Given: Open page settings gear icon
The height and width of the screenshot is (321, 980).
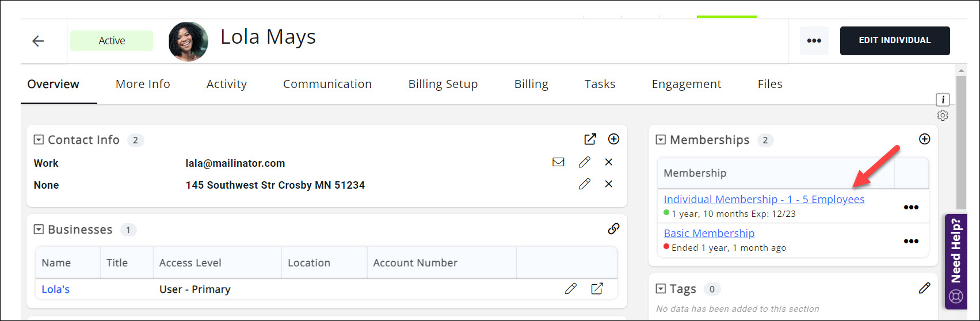Looking at the screenshot, I should [943, 116].
